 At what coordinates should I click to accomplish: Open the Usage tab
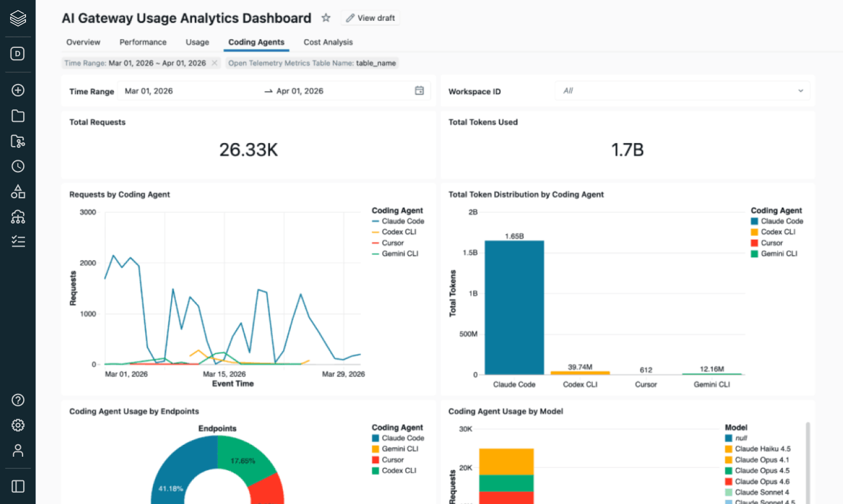tap(197, 42)
